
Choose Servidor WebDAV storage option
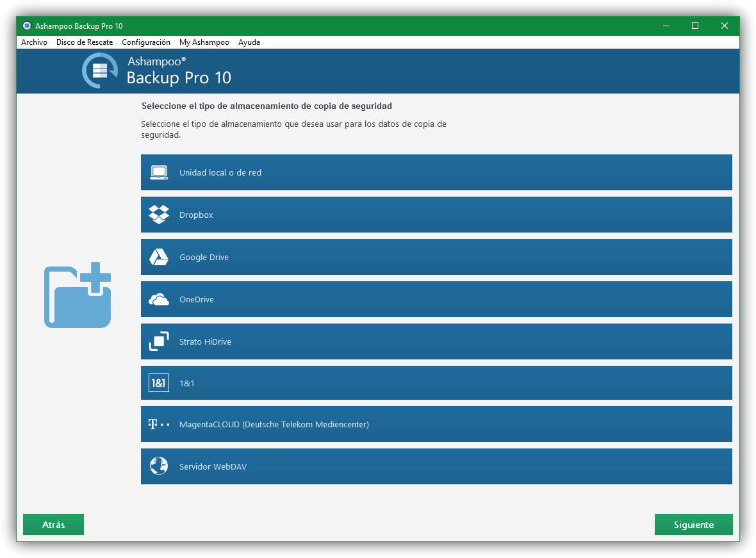(436, 466)
